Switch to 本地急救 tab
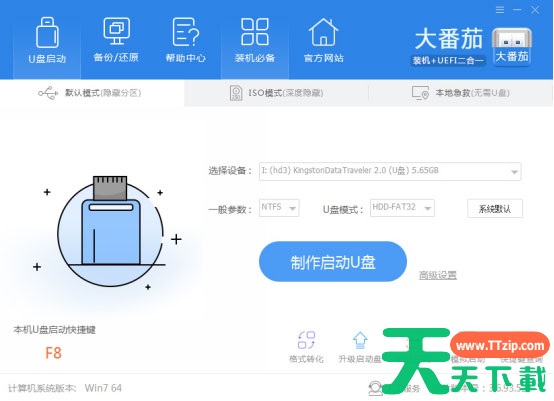554x401 pixels. pyautogui.click(x=461, y=93)
